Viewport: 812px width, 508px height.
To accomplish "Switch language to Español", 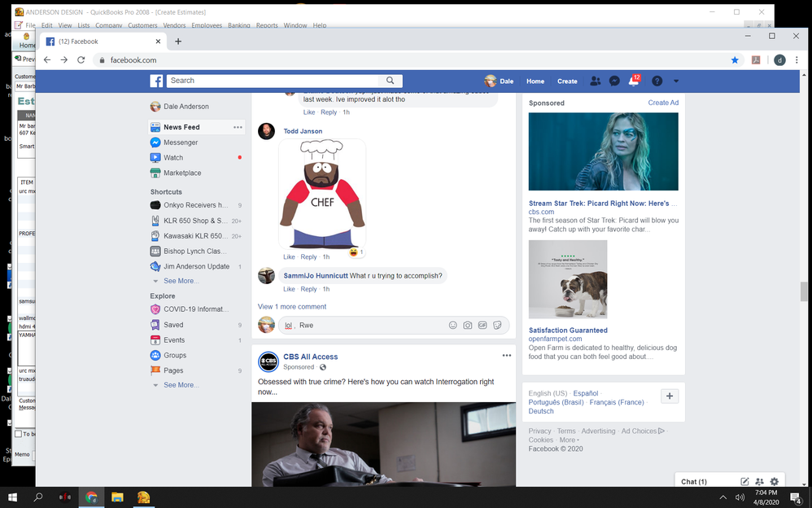I will [585, 393].
